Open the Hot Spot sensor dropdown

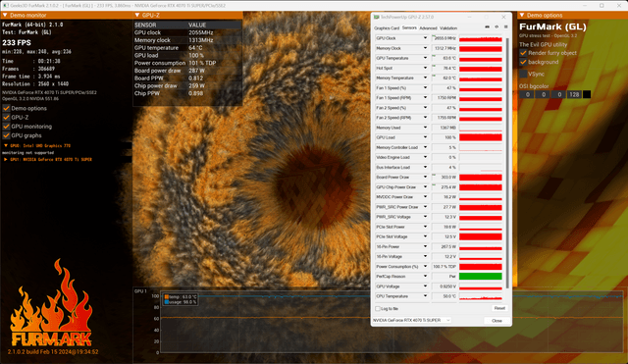click(x=425, y=68)
